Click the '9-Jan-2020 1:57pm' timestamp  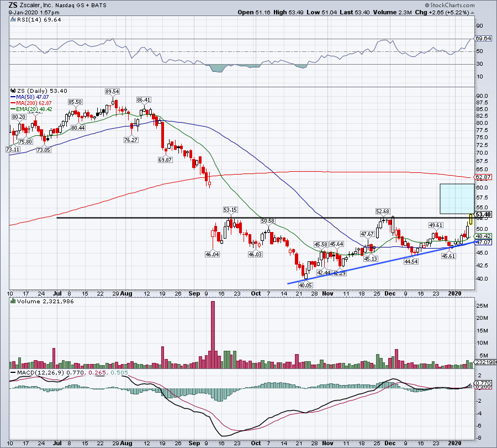[x=34, y=13]
